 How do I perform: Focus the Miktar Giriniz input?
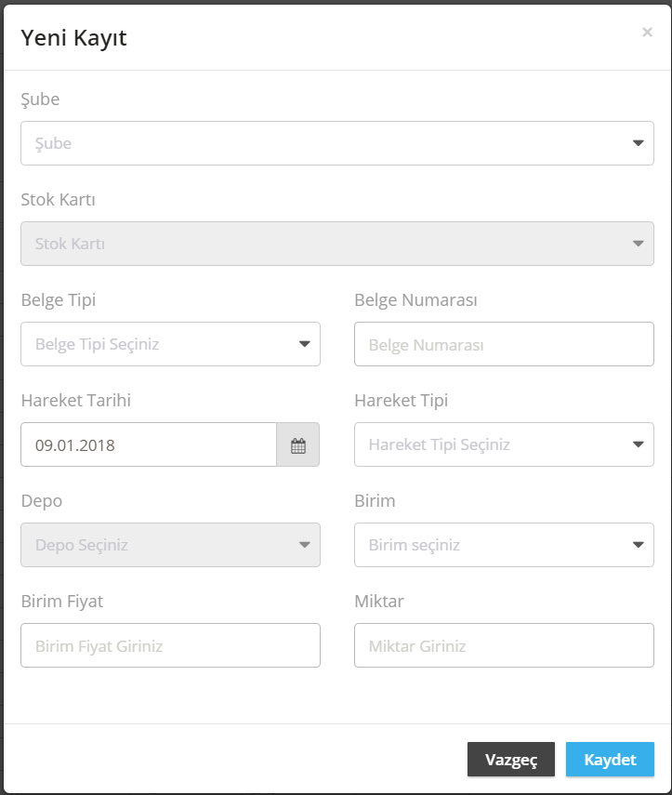point(504,645)
